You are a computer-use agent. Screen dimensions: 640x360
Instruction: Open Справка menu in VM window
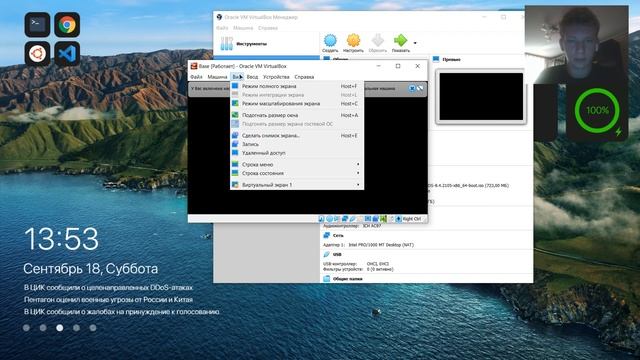pos(304,77)
